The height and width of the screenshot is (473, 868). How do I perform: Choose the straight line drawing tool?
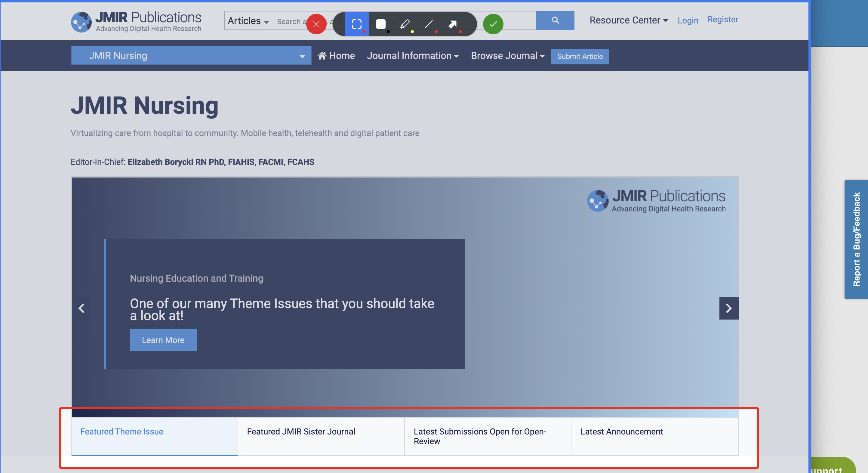(x=429, y=24)
